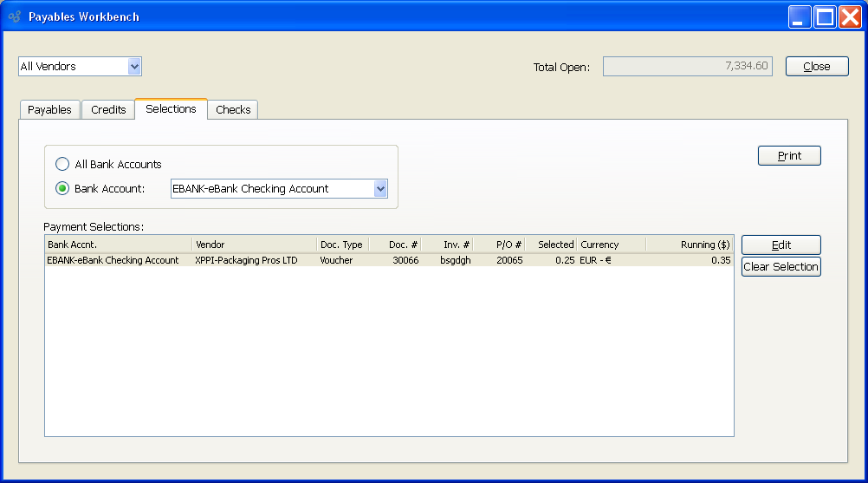Click the Payables Workbench title bar icon
This screenshot has width=868, height=483.
(15, 16)
